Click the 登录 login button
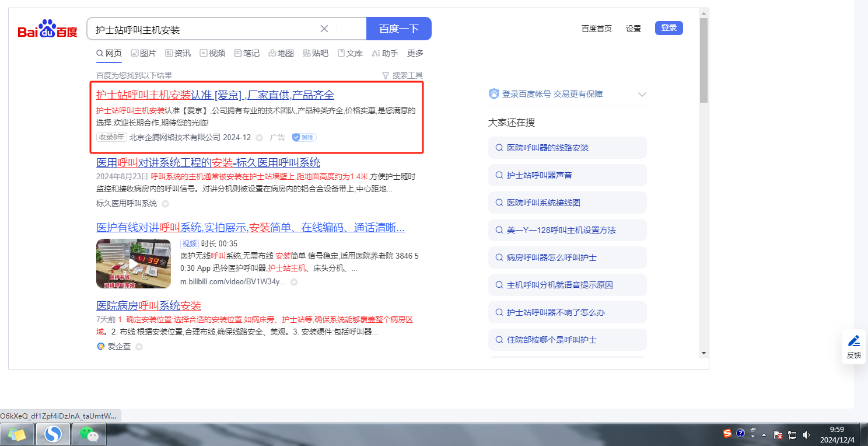Viewport: 868px width, 446px height. [668, 28]
